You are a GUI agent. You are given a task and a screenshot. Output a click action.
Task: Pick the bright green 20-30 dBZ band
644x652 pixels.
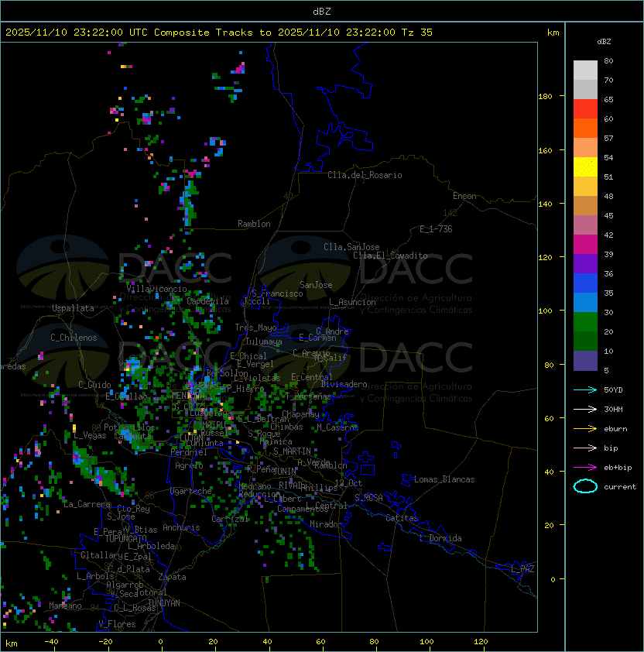(x=585, y=322)
